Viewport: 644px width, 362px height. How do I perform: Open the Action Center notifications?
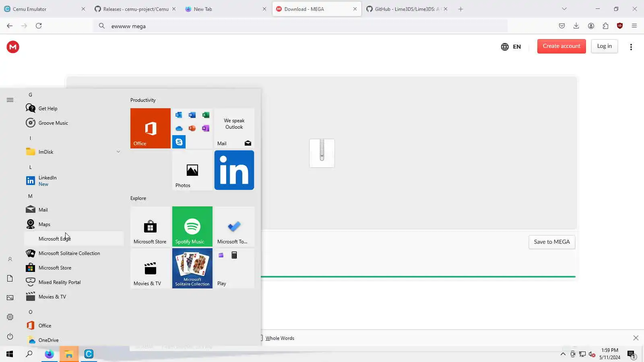tap(631, 354)
